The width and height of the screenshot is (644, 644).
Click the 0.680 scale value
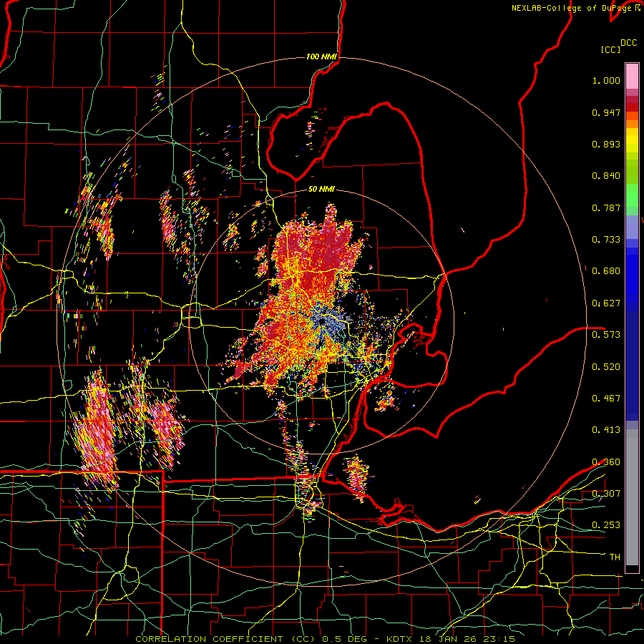click(x=606, y=271)
